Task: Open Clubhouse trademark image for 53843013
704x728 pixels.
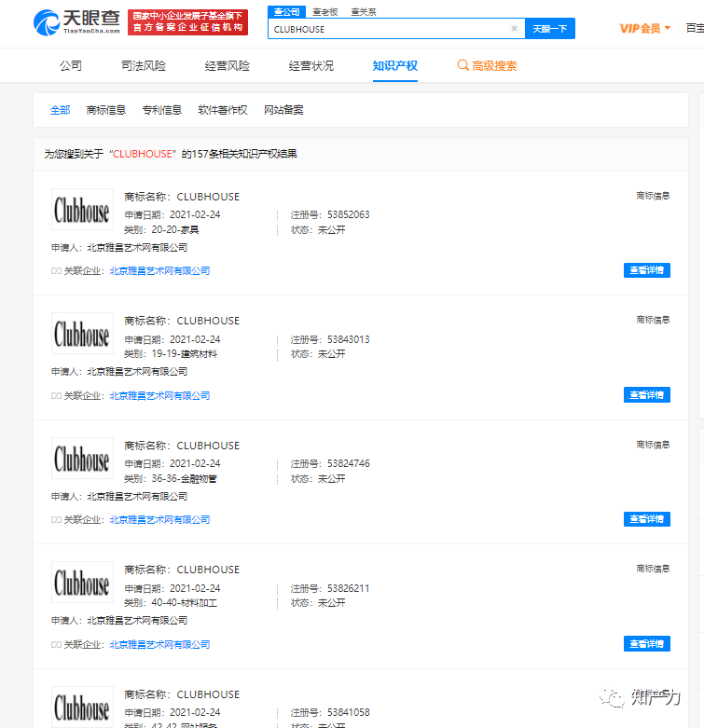Action: click(x=82, y=334)
